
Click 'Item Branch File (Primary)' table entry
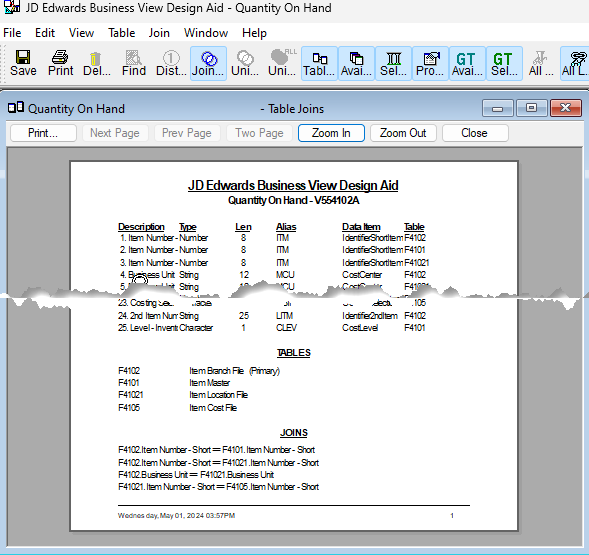(234, 371)
